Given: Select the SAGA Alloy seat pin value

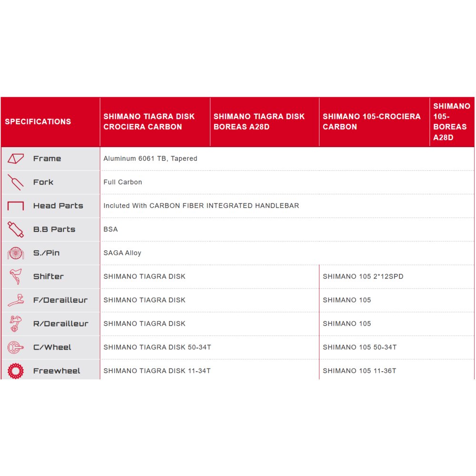Looking at the screenshot, I should [x=122, y=253].
